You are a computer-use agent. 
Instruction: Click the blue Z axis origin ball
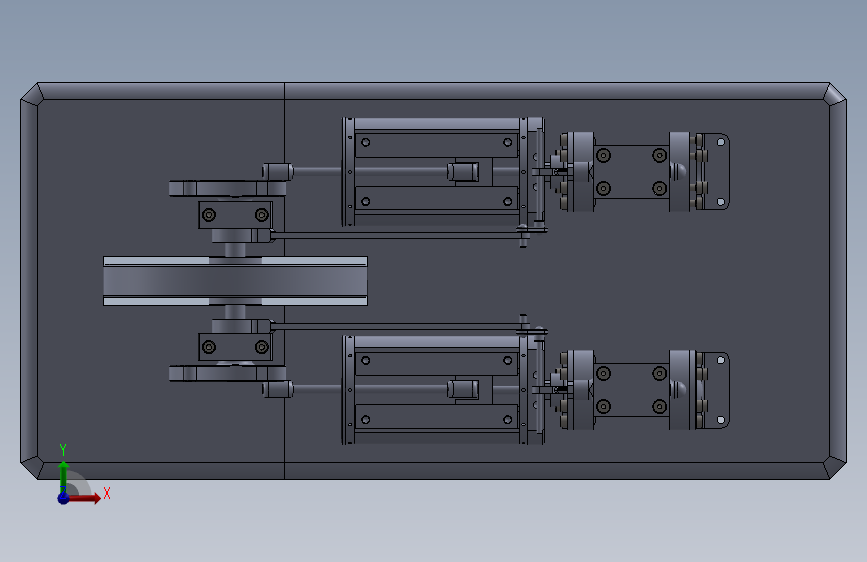click(63, 498)
